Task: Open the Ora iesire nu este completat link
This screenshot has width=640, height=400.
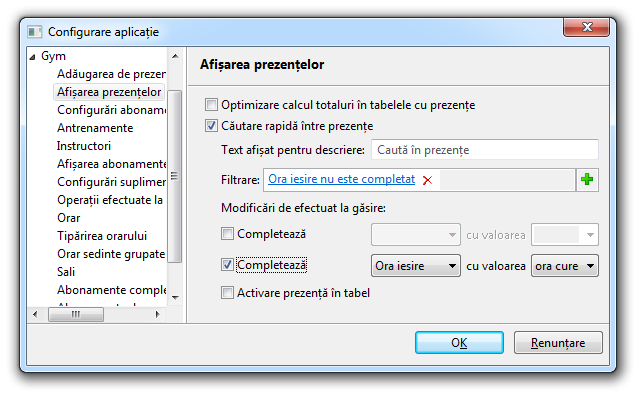Action: (x=341, y=179)
